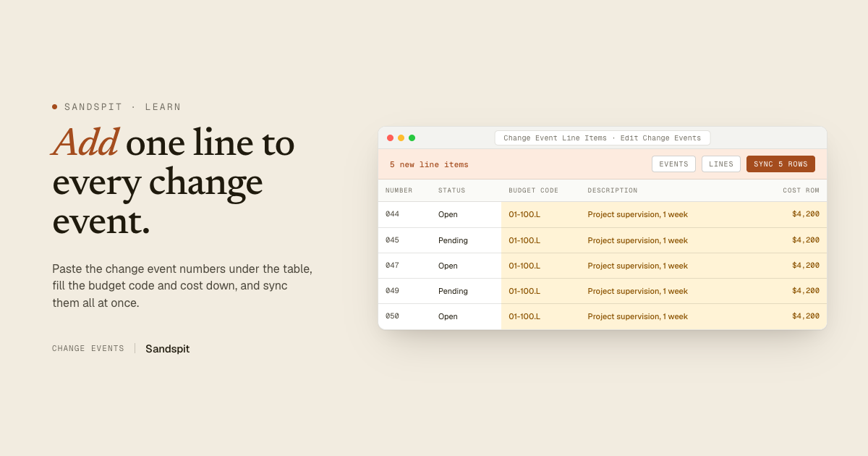Click the Budget Code column header
This screenshot has height=456, width=868.
[534, 190]
